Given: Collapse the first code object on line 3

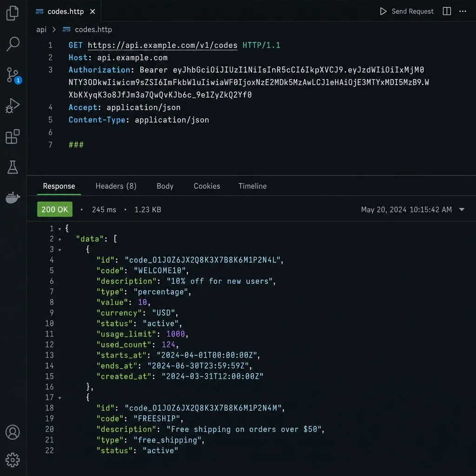Looking at the screenshot, I should point(60,250).
